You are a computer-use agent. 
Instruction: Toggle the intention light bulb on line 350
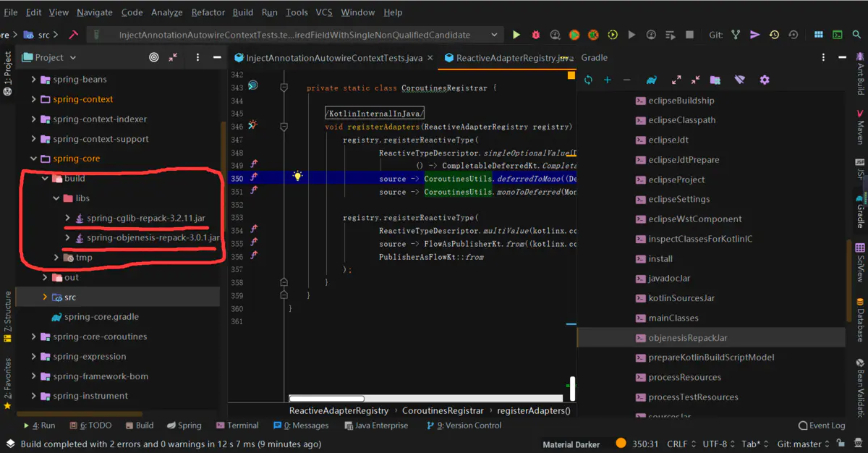point(297,176)
